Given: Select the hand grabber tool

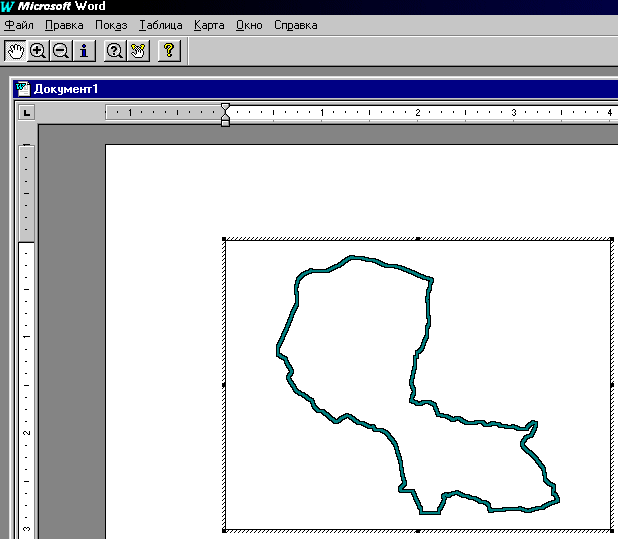Looking at the screenshot, I should tap(15, 50).
